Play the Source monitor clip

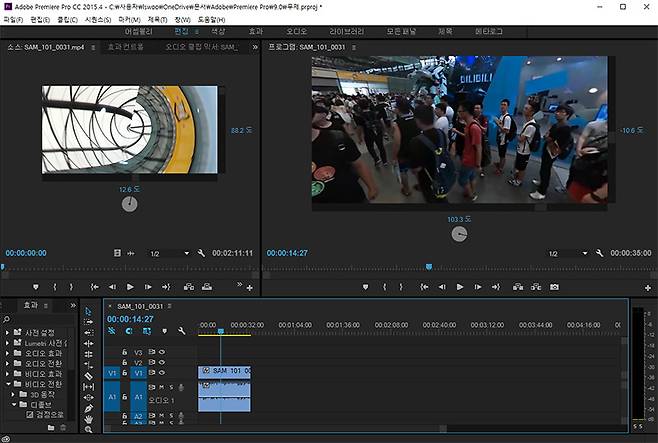click(131, 287)
